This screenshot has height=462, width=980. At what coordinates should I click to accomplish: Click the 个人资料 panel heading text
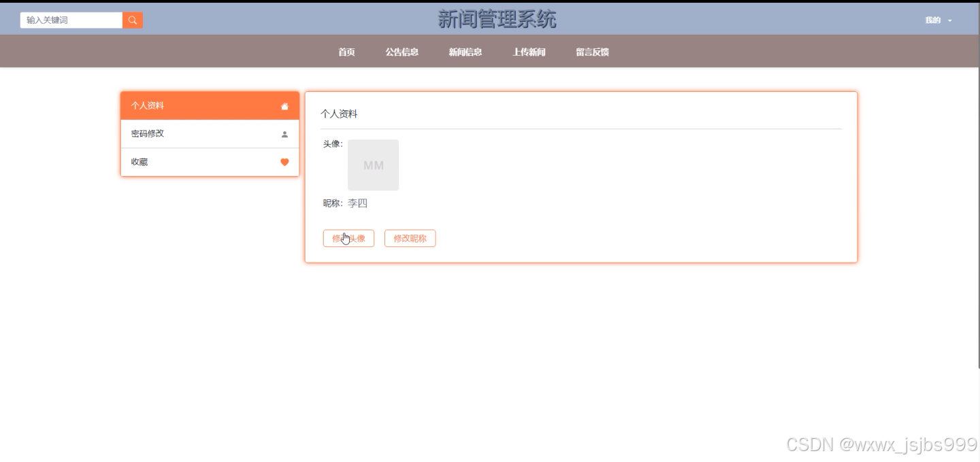pyautogui.click(x=339, y=114)
